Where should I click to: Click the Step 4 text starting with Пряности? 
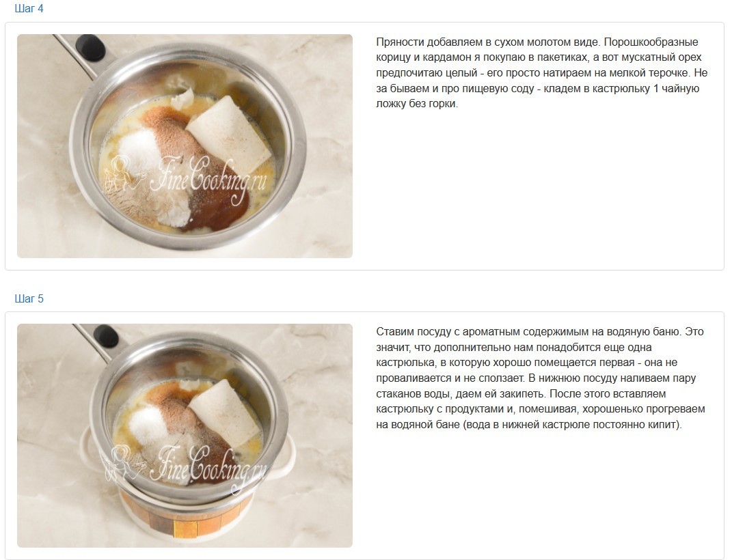click(x=541, y=72)
